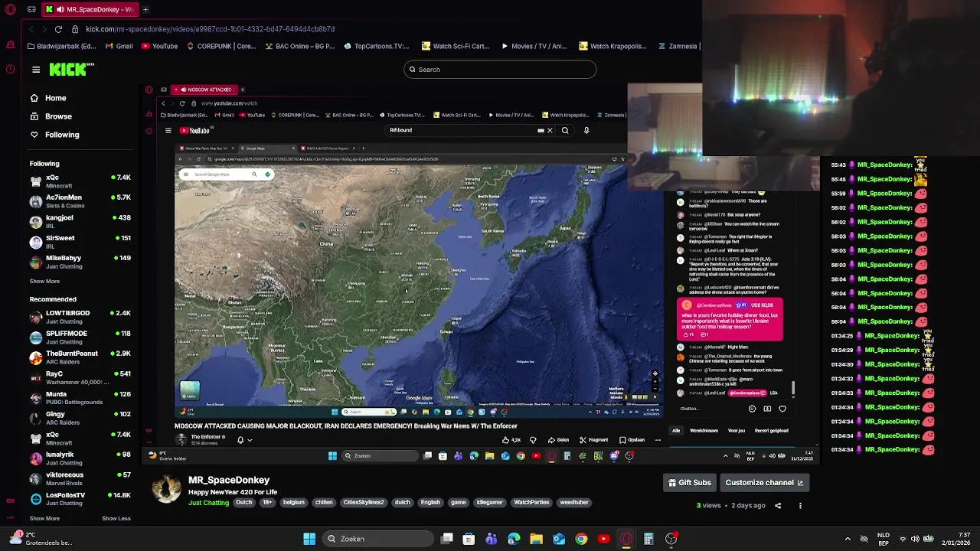
Task: Select the WatchParties tag
Action: tap(531, 503)
